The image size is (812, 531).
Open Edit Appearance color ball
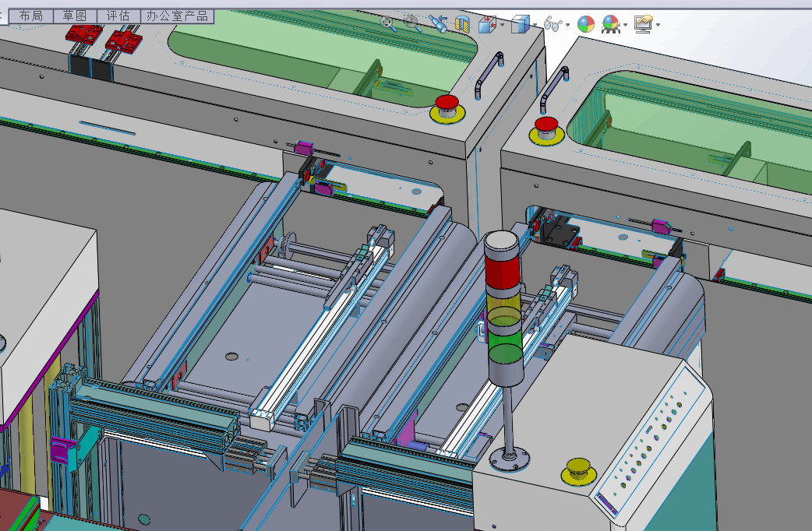click(586, 24)
